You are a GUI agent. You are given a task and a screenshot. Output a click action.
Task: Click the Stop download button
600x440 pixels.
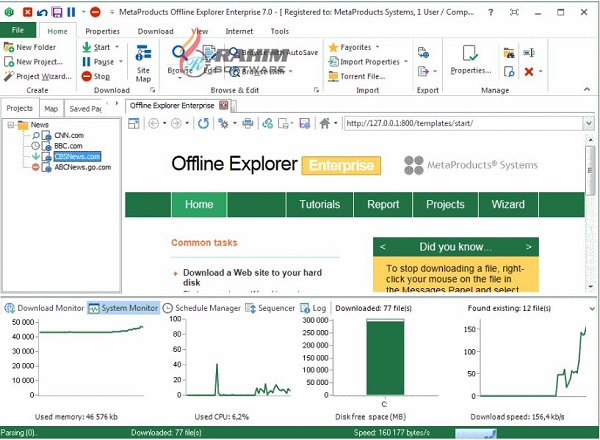[101, 76]
